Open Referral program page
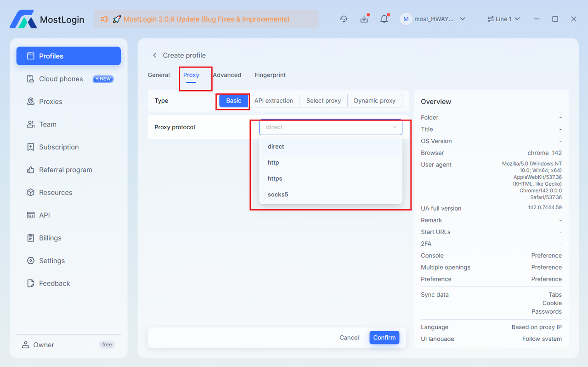Screen dimensions: 588x367 coord(65,170)
